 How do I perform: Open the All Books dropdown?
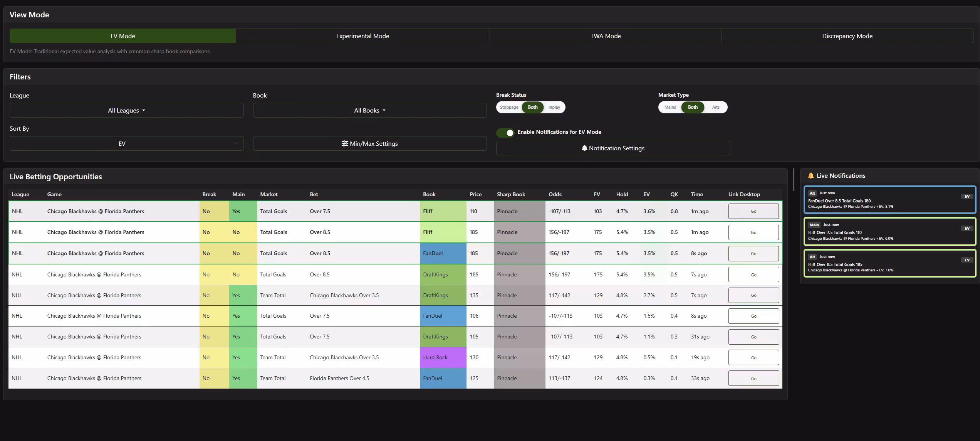[369, 110]
